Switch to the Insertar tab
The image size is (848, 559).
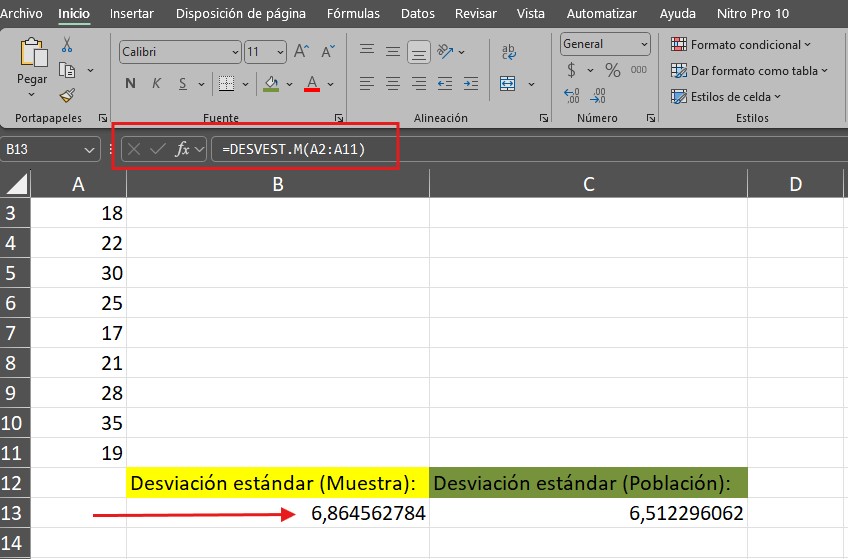131,14
